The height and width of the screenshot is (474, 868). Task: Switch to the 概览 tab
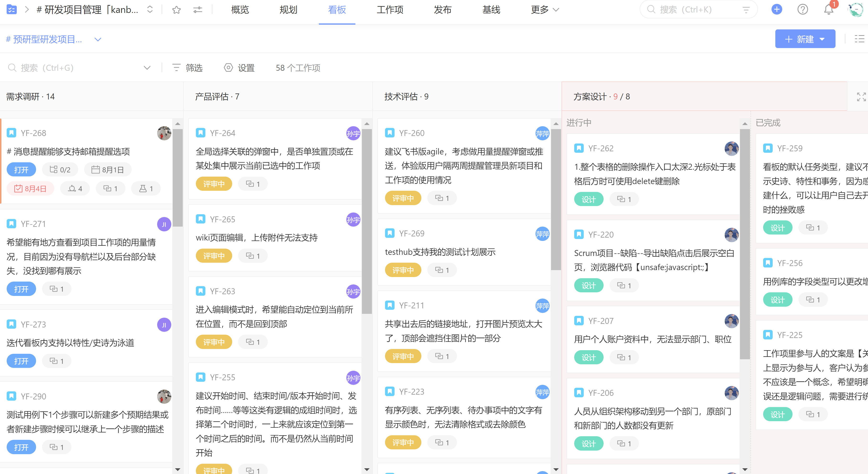click(x=240, y=10)
